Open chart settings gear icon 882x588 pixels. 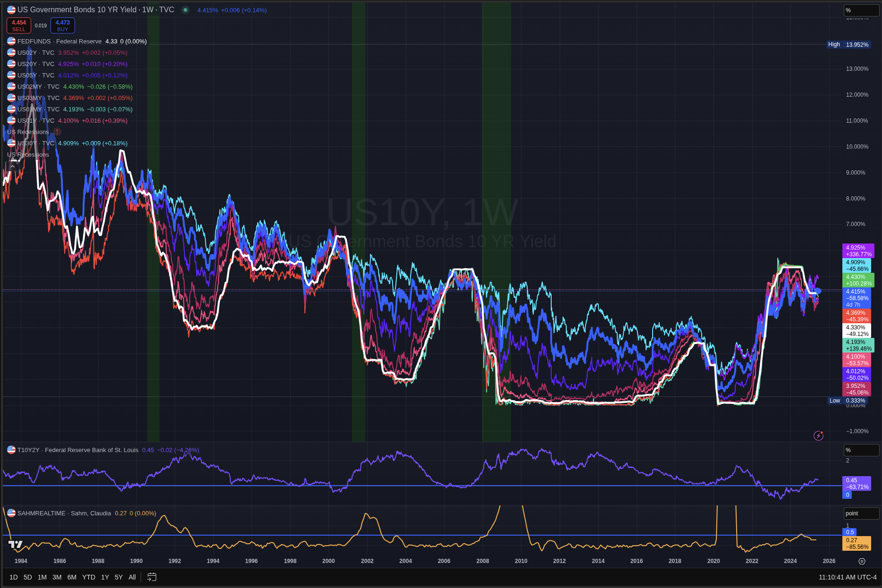(862, 561)
